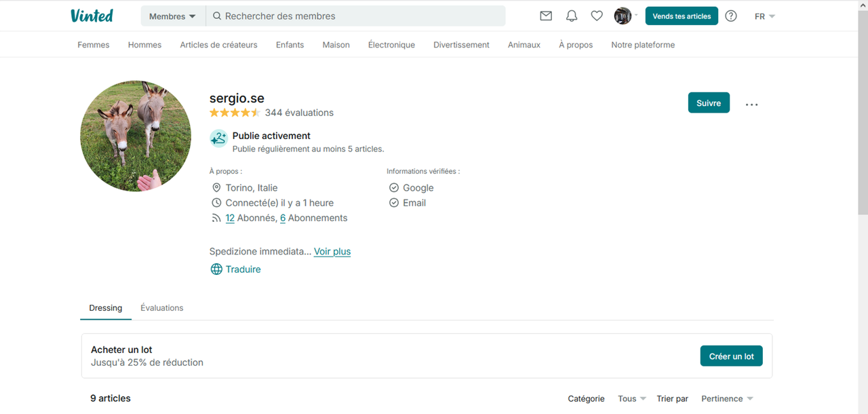
Task: Open the help question mark icon
Action: 731,16
